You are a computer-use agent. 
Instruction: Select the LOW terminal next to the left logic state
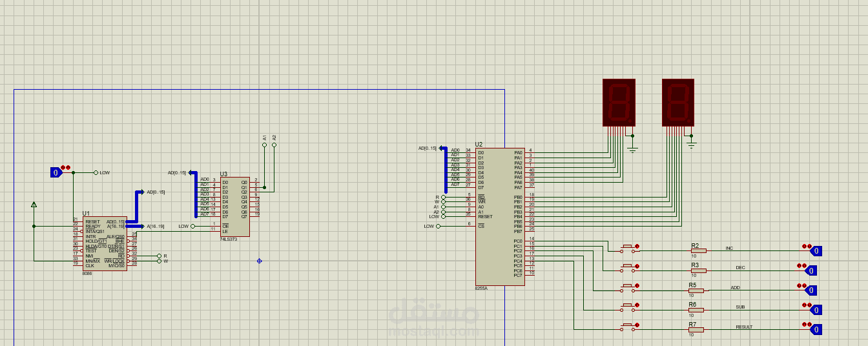click(96, 172)
